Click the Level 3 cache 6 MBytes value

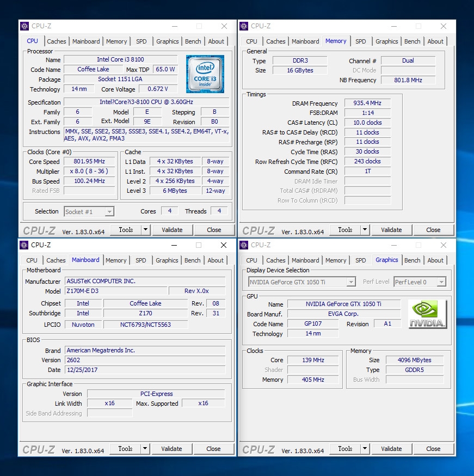click(x=175, y=191)
